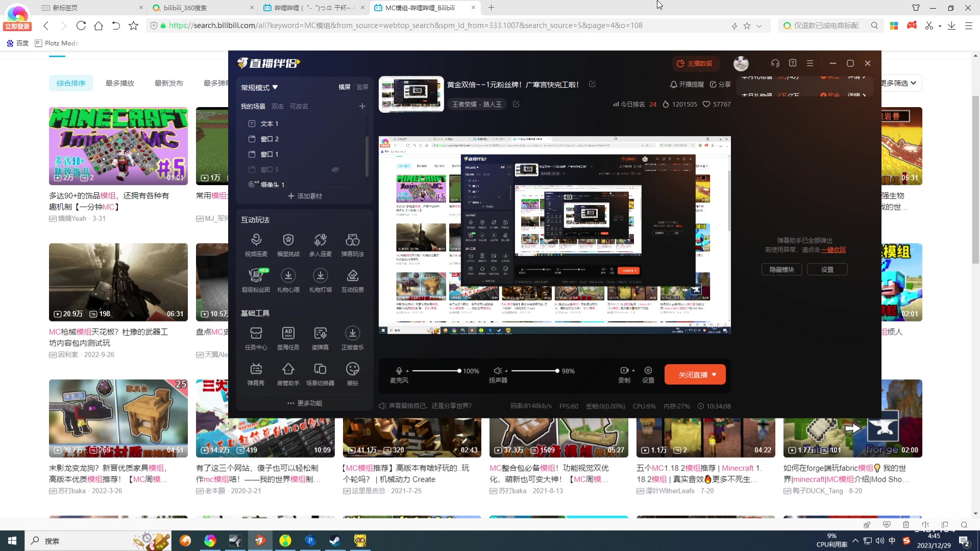Open 视频连麦 video link feature
The width and height of the screenshot is (980, 551).
(256, 240)
